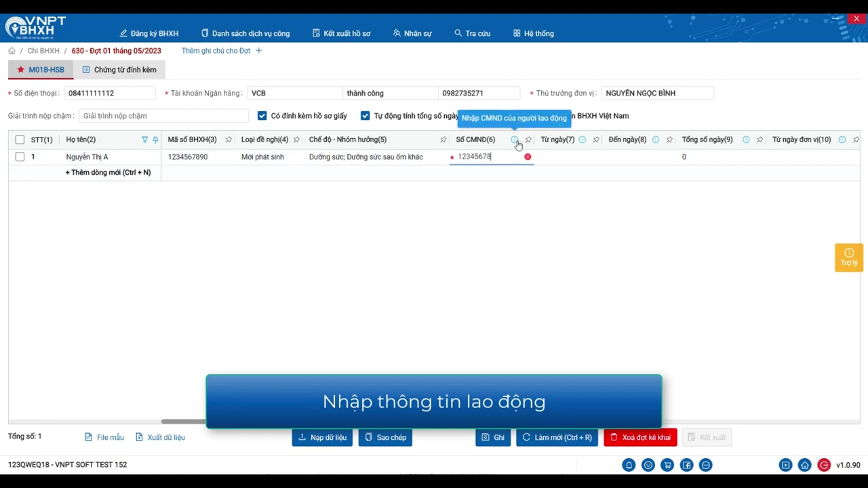Click the Nạp dữ liệu button
This screenshot has width=868, height=488.
click(x=323, y=438)
